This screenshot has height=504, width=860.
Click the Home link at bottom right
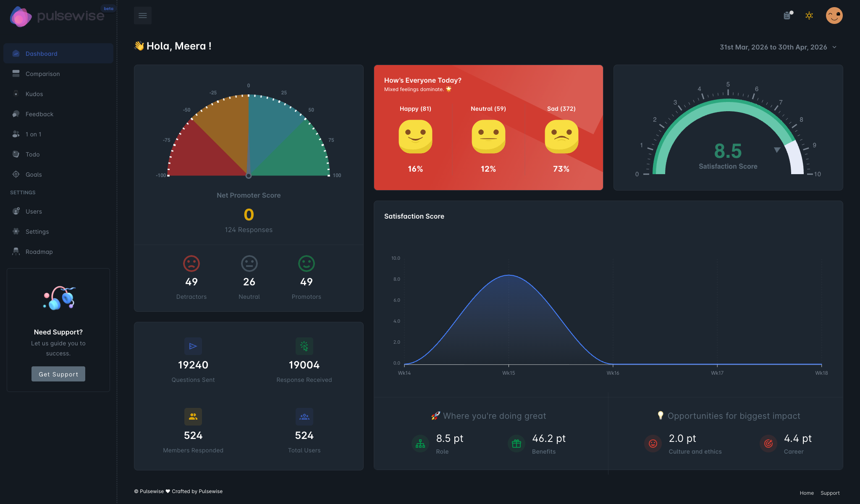tap(806, 493)
